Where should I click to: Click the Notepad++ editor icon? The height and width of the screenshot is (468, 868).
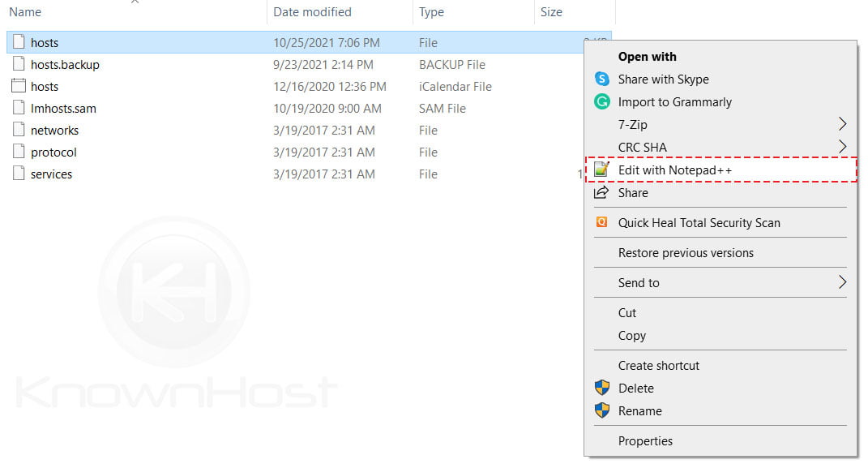tap(601, 170)
